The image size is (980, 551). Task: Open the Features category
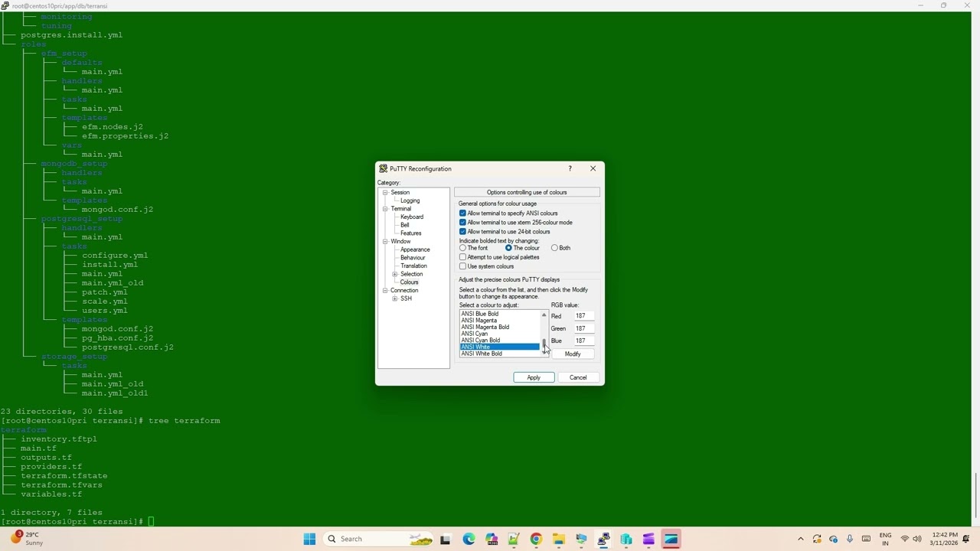[x=411, y=233]
